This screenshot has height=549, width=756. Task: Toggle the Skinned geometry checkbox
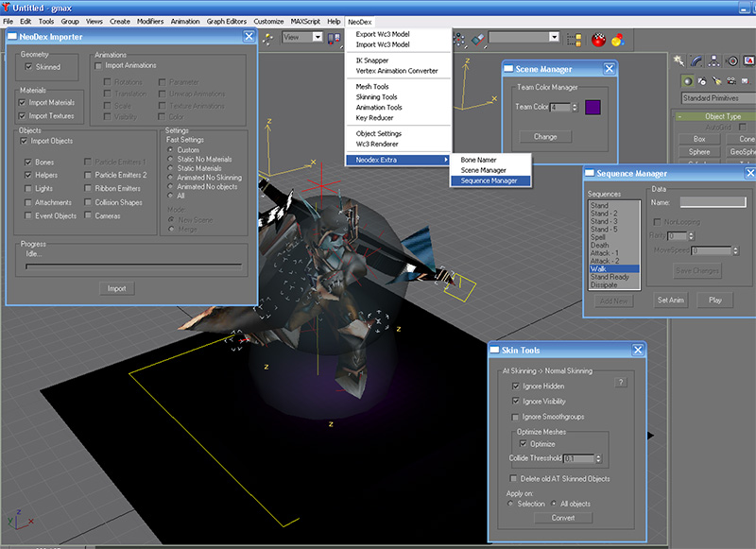[28, 66]
